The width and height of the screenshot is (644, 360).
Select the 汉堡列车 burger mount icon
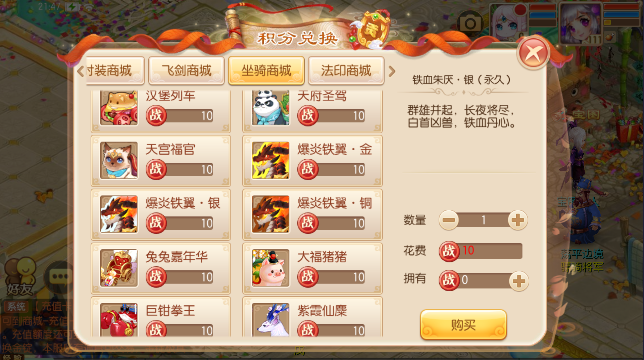[119, 108]
